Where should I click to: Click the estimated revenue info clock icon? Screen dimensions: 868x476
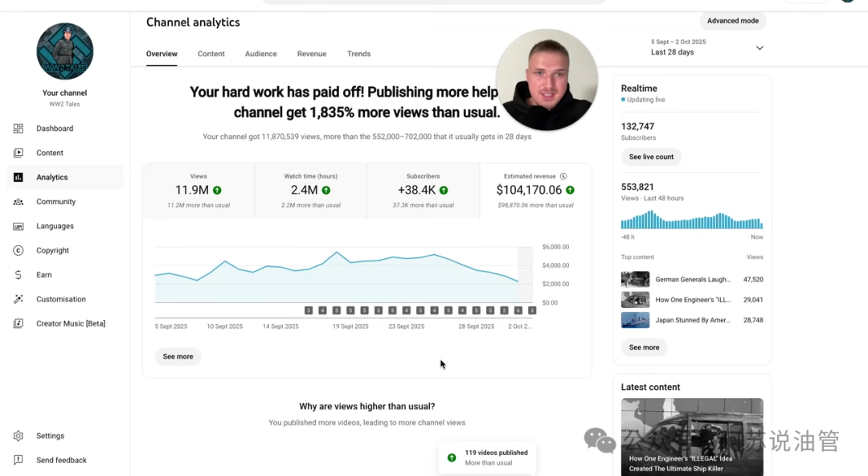[x=563, y=176]
